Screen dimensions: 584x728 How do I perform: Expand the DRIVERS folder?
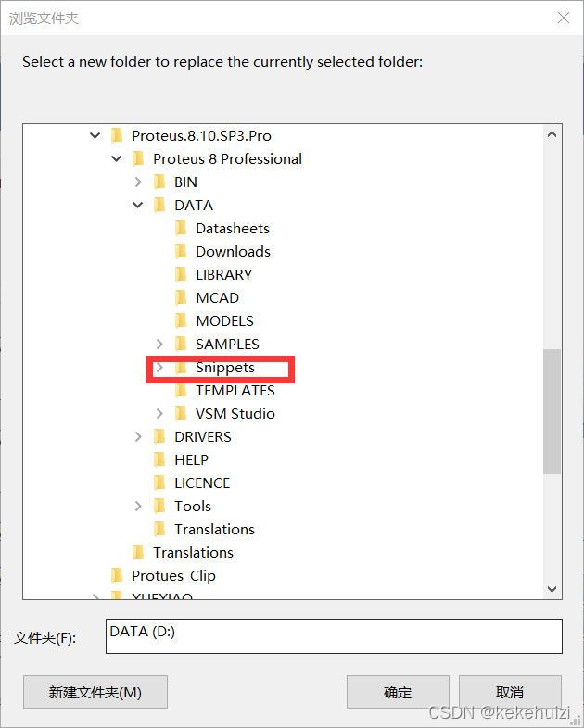(x=138, y=436)
